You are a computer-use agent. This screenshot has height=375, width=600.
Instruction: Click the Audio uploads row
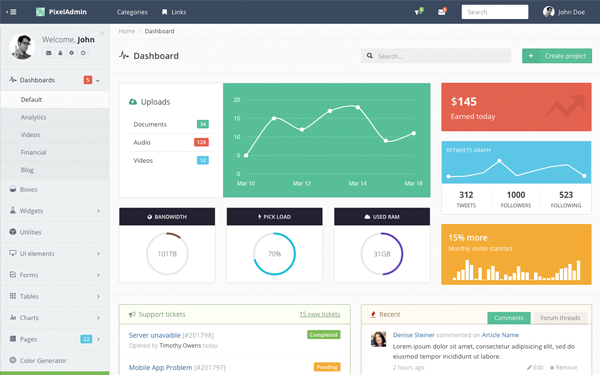[x=171, y=142]
